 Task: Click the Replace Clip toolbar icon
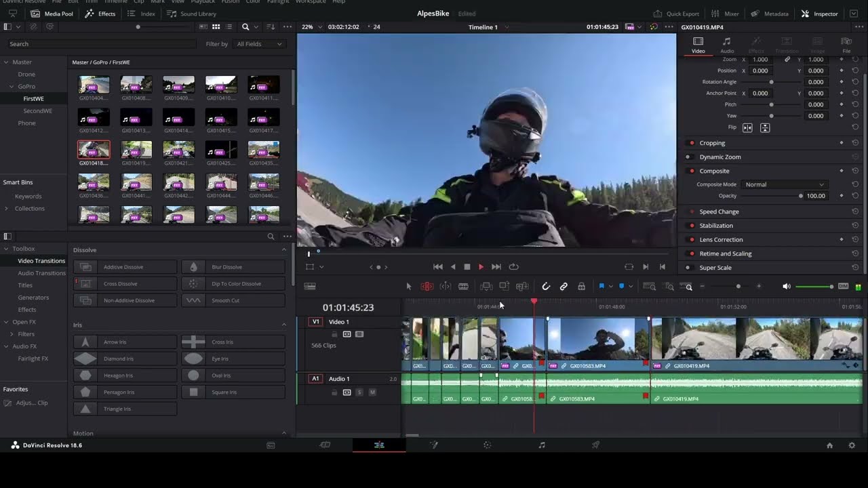click(522, 287)
